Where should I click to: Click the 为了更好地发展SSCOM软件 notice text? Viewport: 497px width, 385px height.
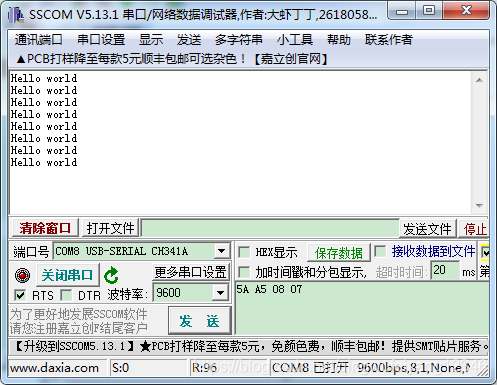coord(78,314)
